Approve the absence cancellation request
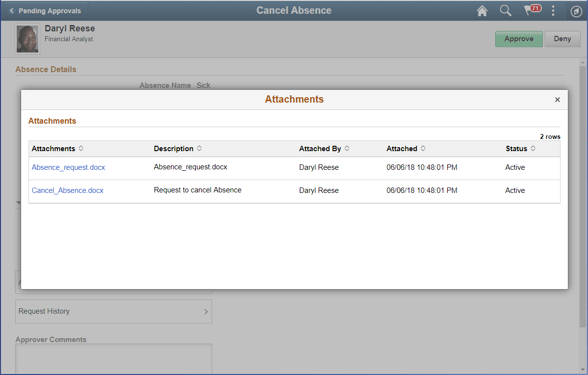 (519, 39)
